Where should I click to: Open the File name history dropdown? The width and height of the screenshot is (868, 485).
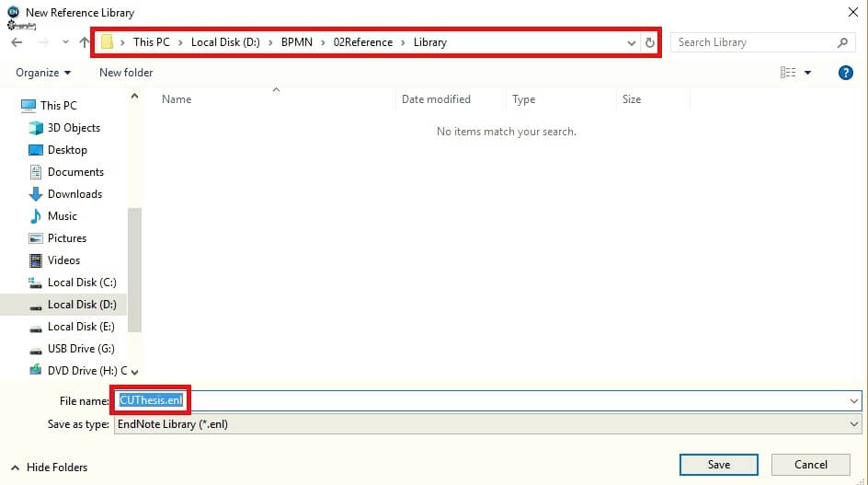pyautogui.click(x=855, y=400)
